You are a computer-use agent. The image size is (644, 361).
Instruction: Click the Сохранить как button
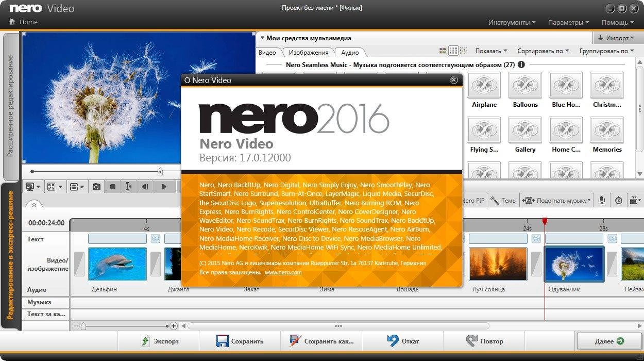click(x=321, y=341)
